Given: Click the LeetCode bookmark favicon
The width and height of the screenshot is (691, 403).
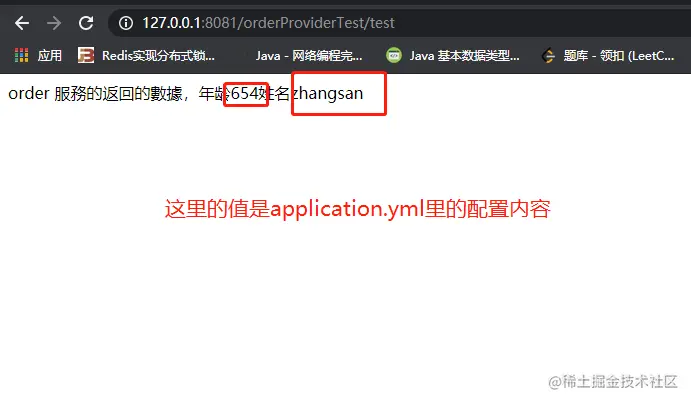Looking at the screenshot, I should click(549, 56).
